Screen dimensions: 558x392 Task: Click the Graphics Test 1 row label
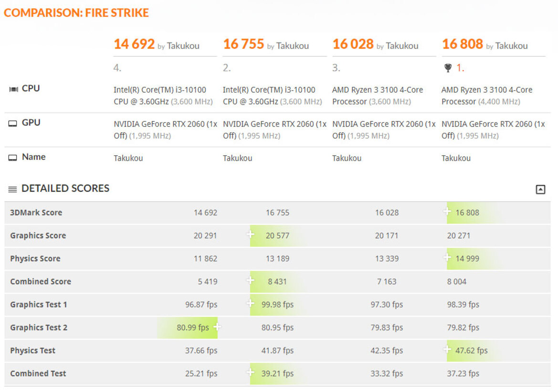[39, 305]
